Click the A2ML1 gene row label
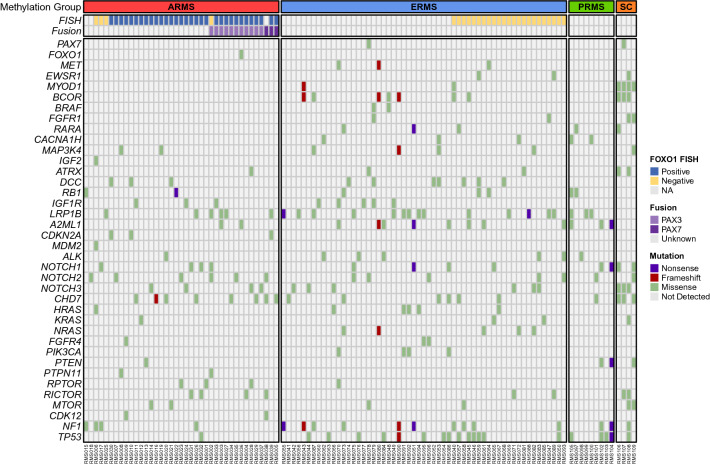 (x=66, y=225)
